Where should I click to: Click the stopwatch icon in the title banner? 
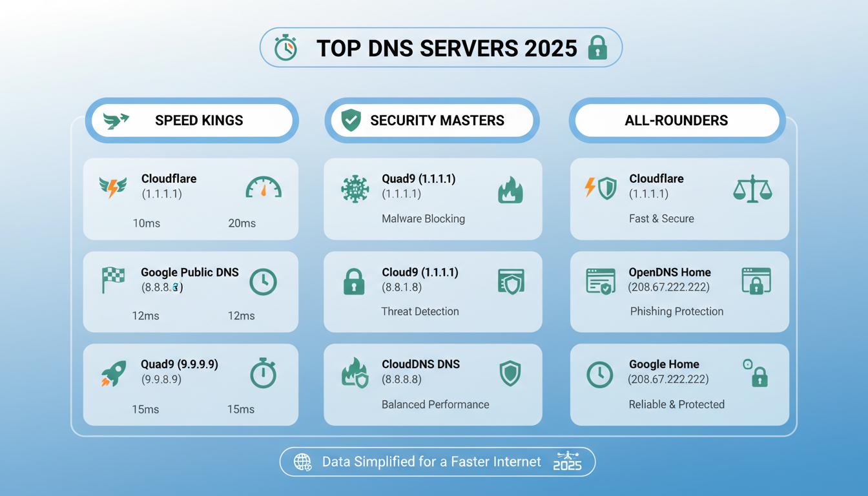tap(285, 48)
